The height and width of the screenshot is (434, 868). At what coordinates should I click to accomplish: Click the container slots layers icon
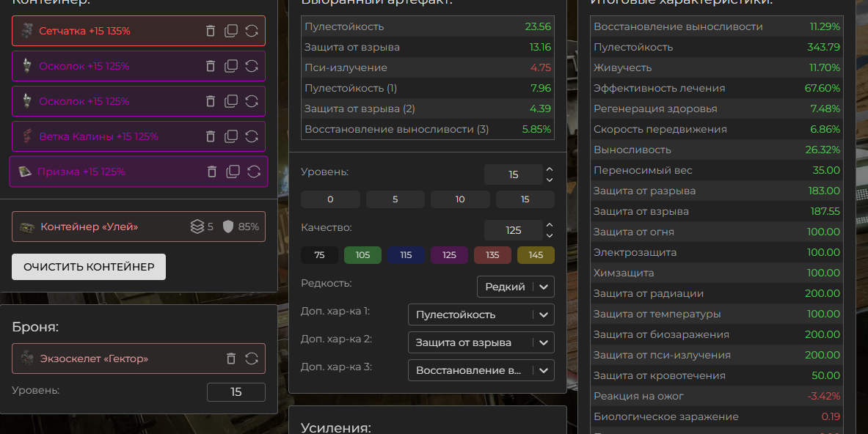click(x=197, y=227)
